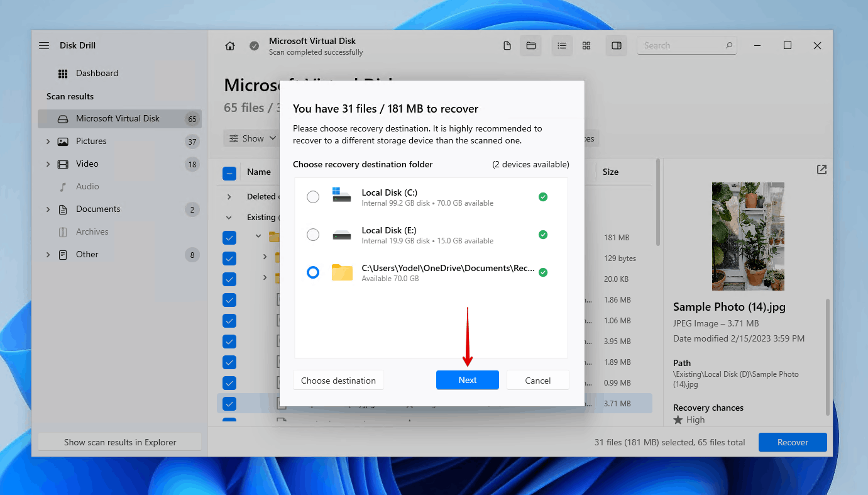Click Next in the recovery dialog
The image size is (868, 495).
click(x=468, y=381)
